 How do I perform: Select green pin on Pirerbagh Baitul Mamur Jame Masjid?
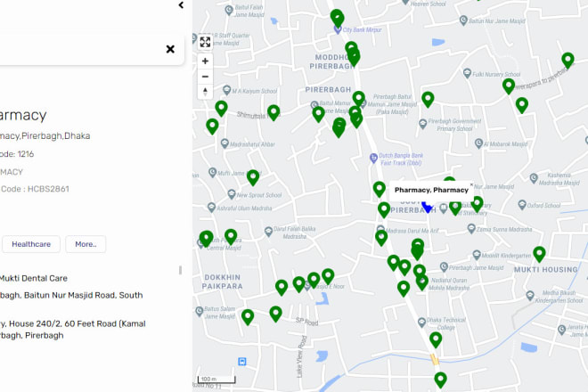pyautogui.click(x=358, y=98)
